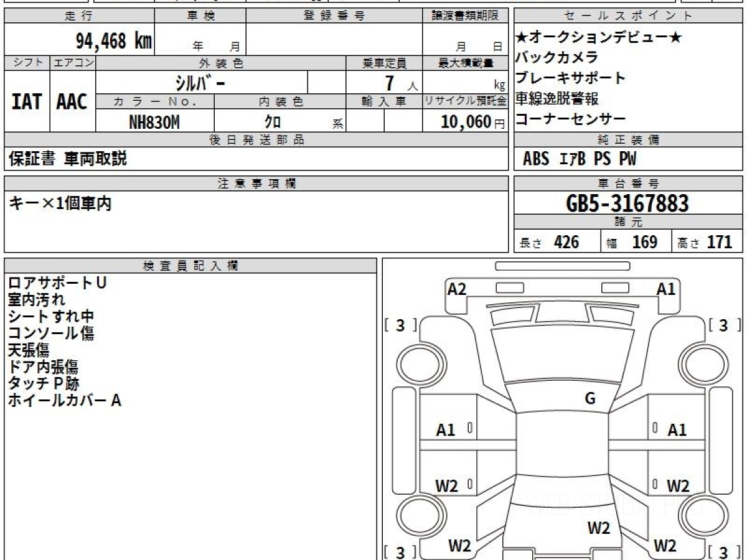
Task: Click the バックカメラ sales point line
Action: point(557,58)
